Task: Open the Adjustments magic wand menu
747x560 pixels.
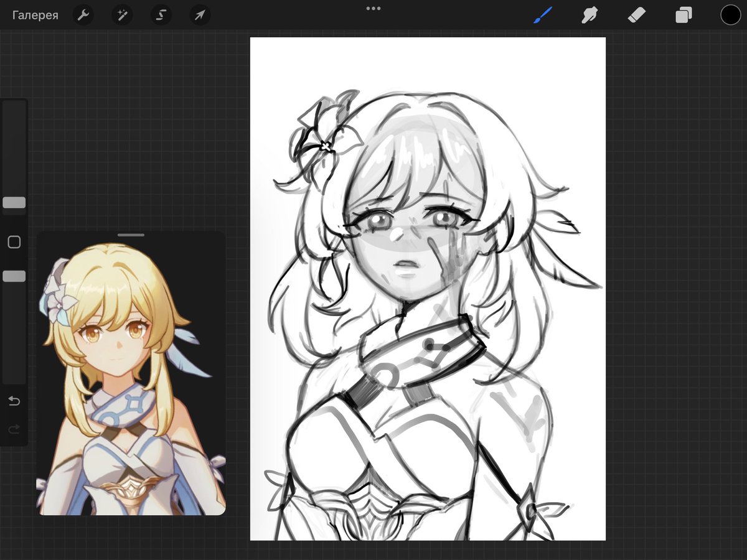Action: coord(122,15)
